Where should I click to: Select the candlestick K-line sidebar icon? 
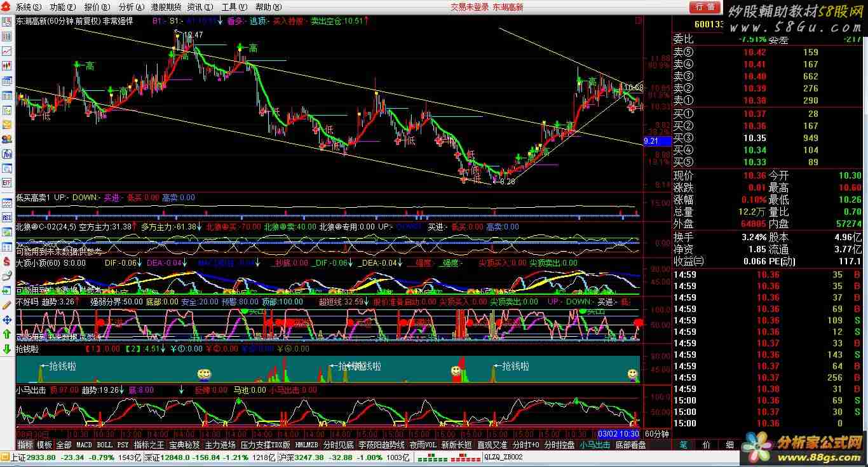(7, 66)
